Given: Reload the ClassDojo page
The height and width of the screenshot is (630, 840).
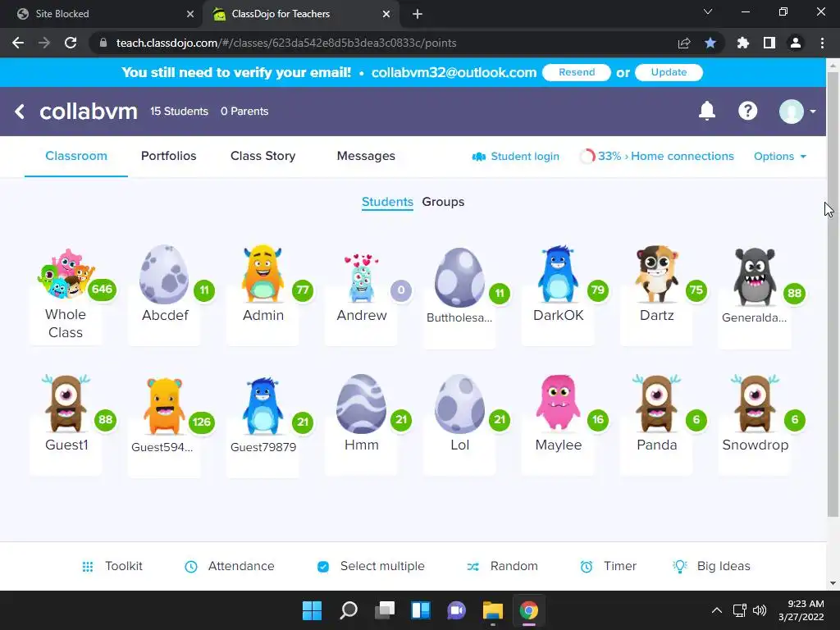Looking at the screenshot, I should click(x=71, y=43).
